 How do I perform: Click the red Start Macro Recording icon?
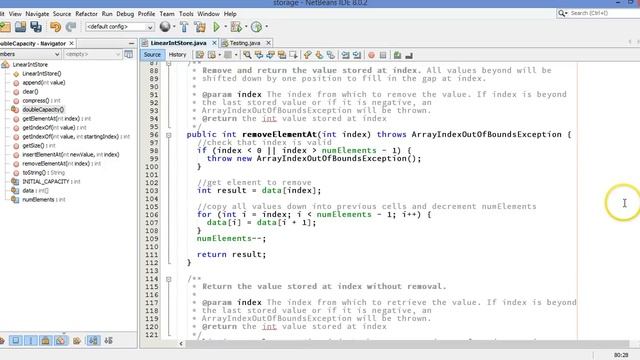(x=371, y=55)
